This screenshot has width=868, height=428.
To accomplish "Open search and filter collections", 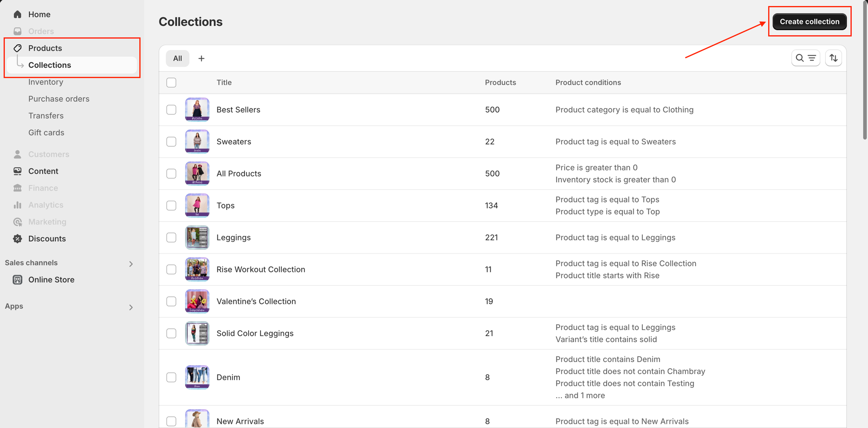I will click(x=805, y=58).
